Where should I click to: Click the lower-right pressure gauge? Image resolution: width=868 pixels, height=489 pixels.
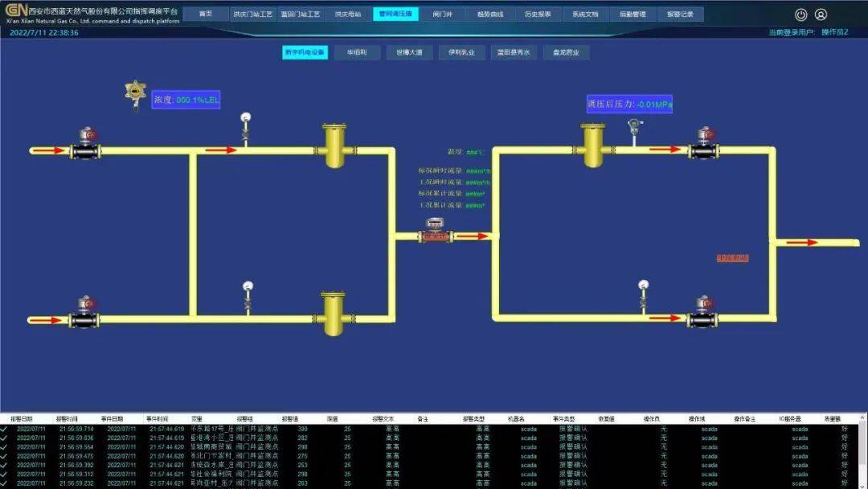[643, 297]
